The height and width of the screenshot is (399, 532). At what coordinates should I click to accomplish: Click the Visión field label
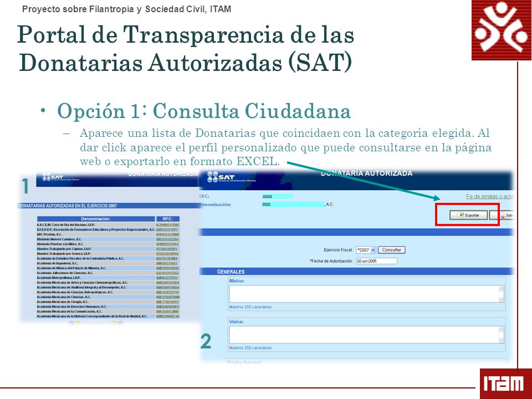pyautogui.click(x=237, y=321)
